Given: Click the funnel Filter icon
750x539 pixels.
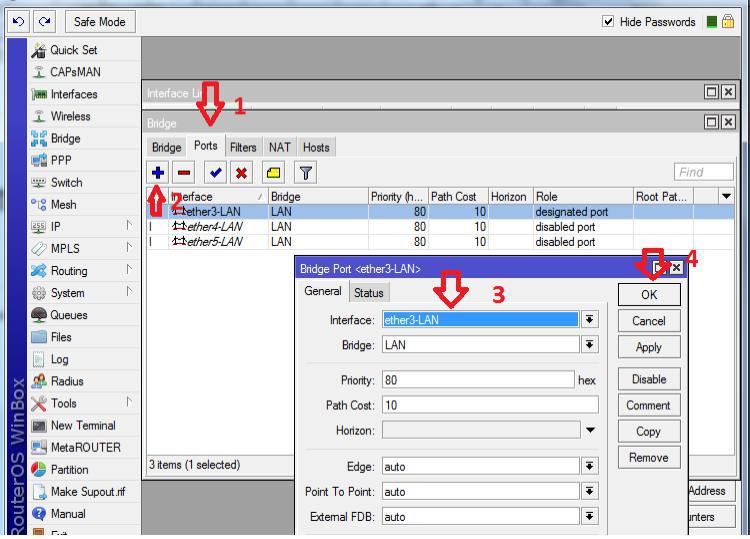Looking at the screenshot, I should tap(306, 173).
